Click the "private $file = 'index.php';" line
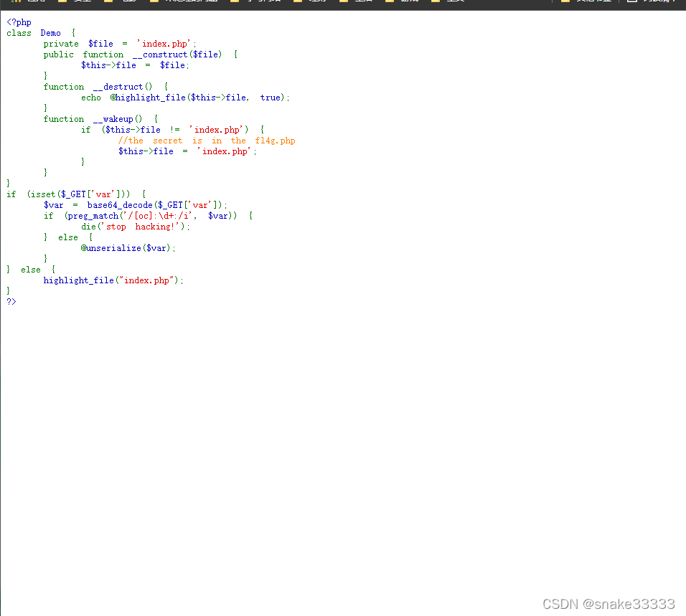Screen dimensions: 686x616 pos(120,44)
